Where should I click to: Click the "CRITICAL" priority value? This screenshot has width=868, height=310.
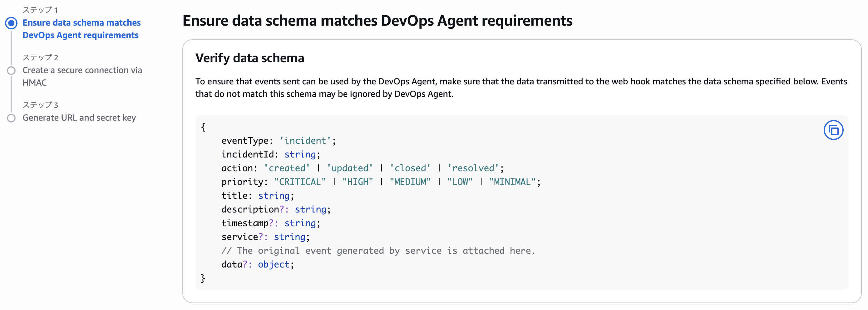pyautogui.click(x=300, y=182)
